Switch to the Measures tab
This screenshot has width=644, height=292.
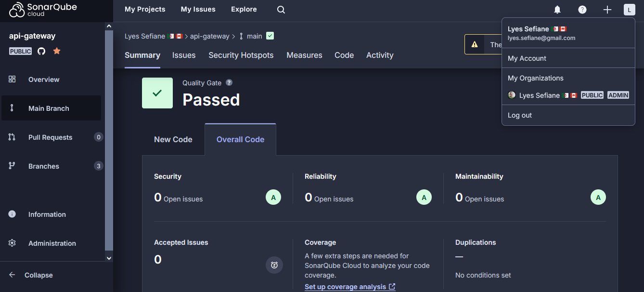tap(305, 55)
